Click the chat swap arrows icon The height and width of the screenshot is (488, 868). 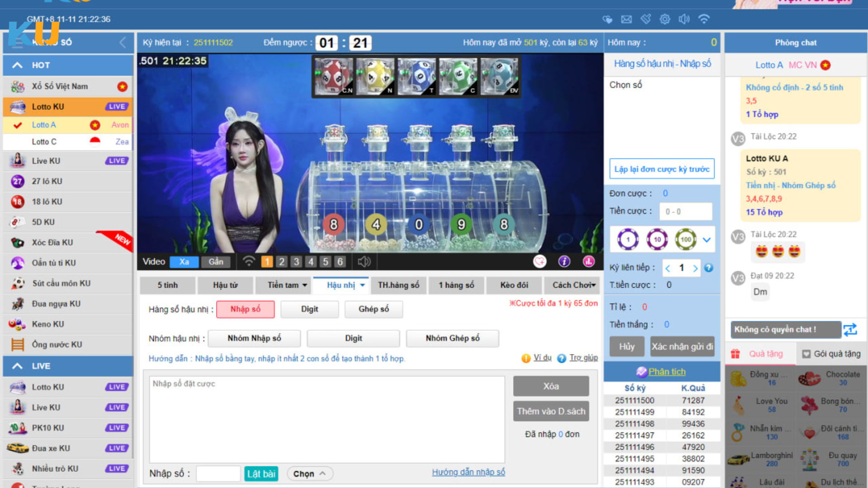(x=850, y=330)
